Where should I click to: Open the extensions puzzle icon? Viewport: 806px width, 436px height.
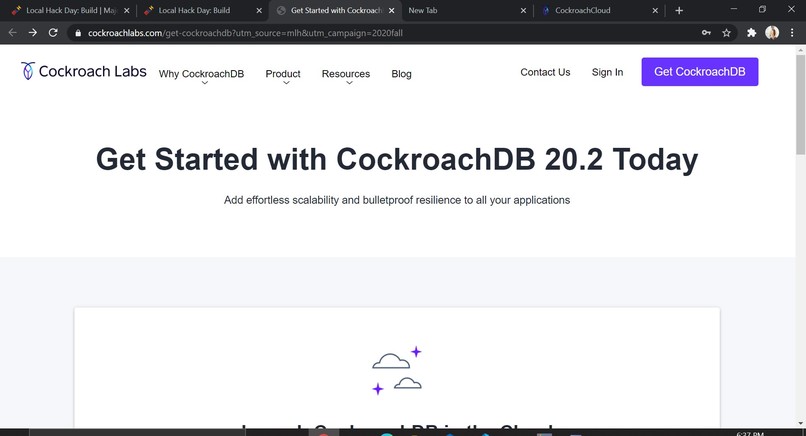pyautogui.click(x=752, y=33)
